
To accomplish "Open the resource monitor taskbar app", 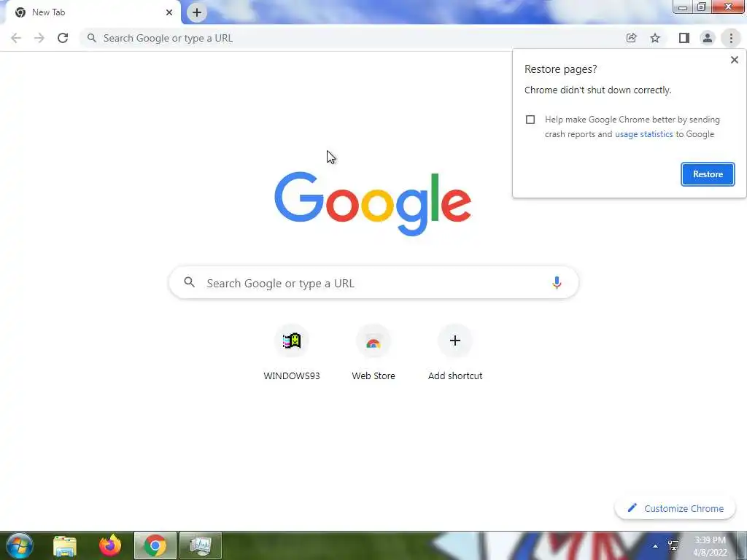I will [200, 545].
